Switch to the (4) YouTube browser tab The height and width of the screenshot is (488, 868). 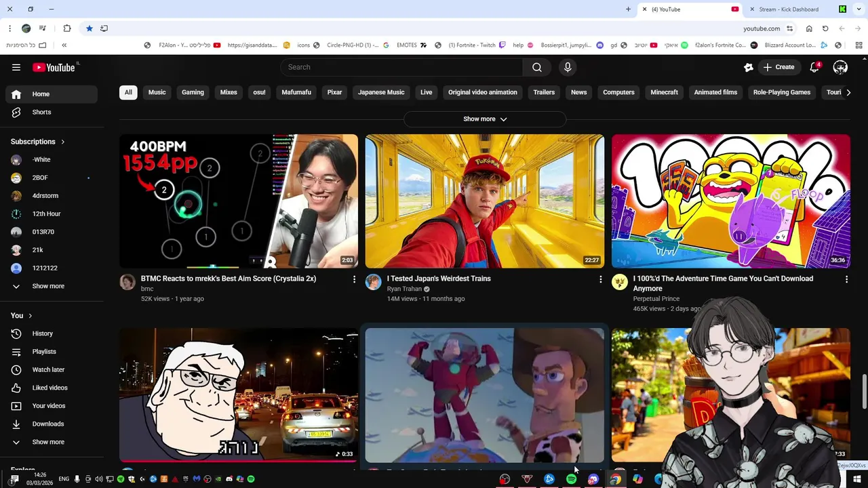689,9
